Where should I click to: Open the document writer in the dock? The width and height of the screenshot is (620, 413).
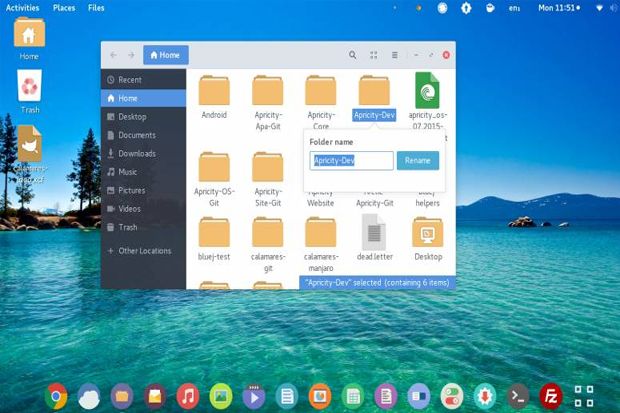pos(386,396)
